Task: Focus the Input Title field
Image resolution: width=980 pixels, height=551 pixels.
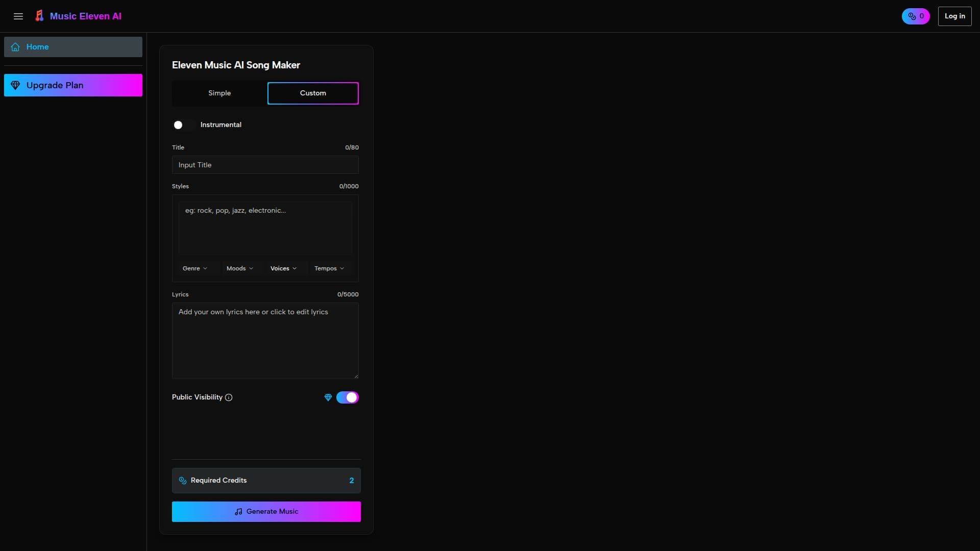Action: tap(265, 165)
